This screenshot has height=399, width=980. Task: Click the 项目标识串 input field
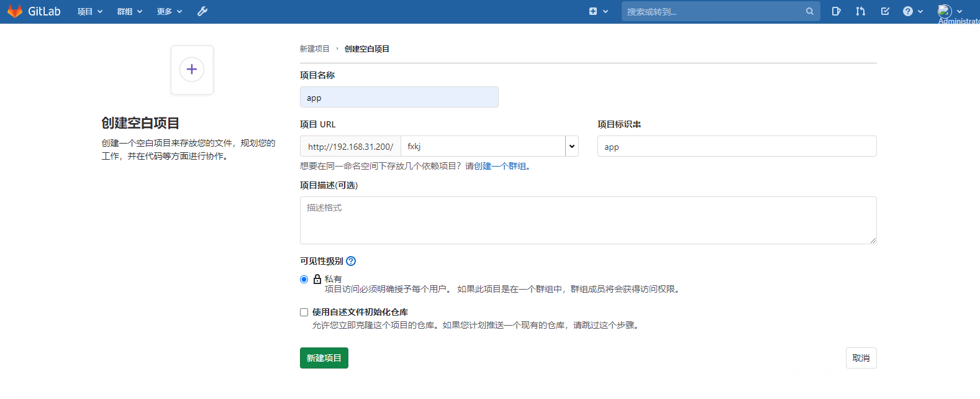click(737, 146)
